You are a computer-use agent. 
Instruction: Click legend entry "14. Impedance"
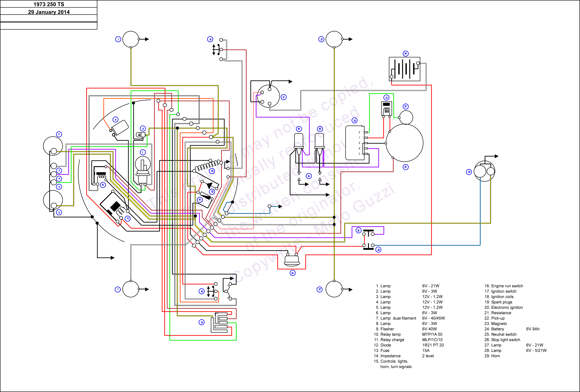tap(387, 356)
